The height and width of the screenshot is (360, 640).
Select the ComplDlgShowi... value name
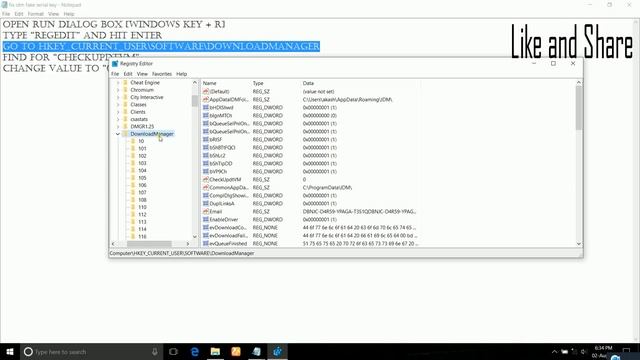click(229, 196)
